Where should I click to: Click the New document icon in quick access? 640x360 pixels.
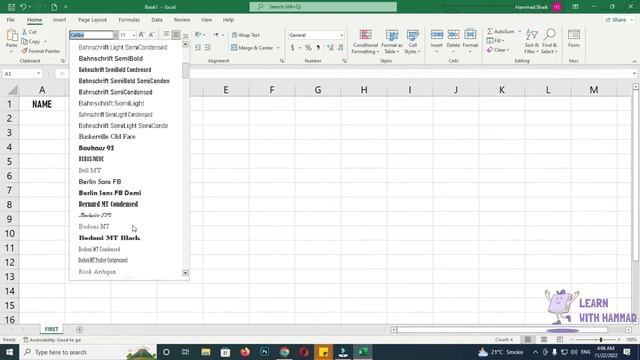(54, 7)
